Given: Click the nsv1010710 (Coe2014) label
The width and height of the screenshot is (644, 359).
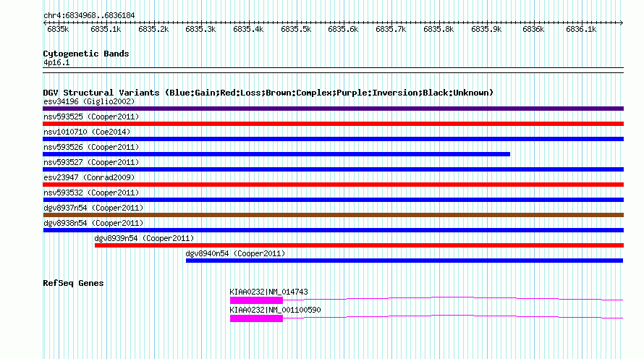Looking at the screenshot, I should click(87, 132).
